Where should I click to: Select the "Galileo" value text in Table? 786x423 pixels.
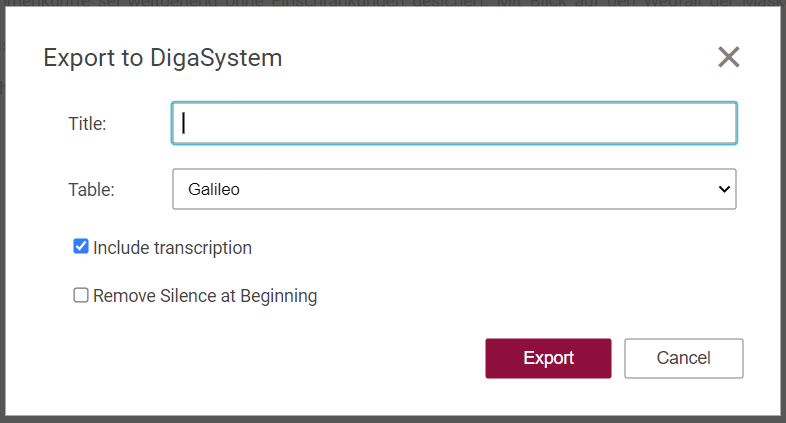tap(214, 189)
